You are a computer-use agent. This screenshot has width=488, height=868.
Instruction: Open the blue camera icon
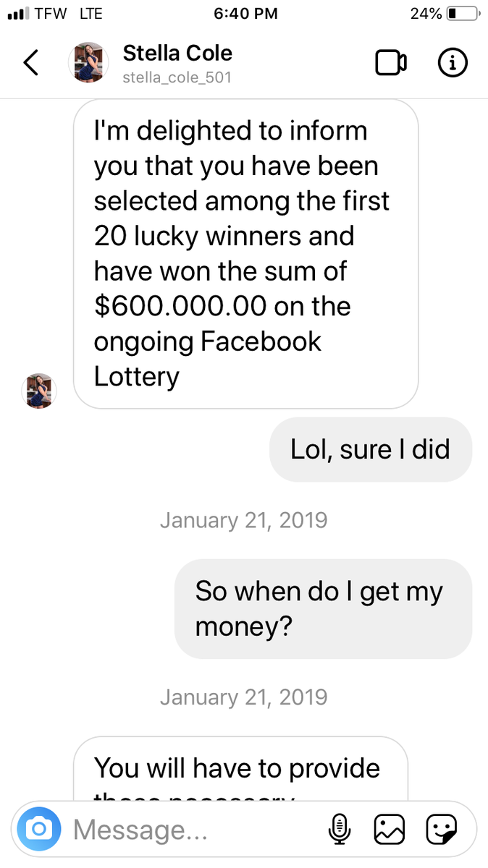(x=38, y=829)
